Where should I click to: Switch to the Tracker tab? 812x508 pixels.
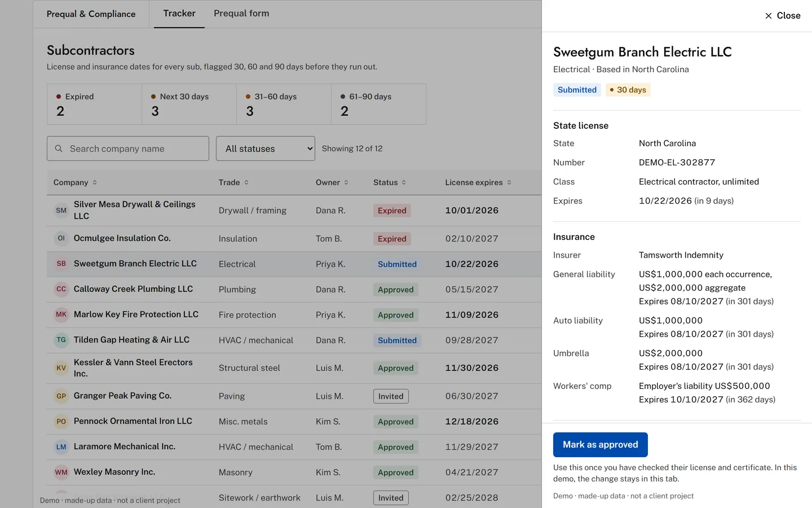179,14
